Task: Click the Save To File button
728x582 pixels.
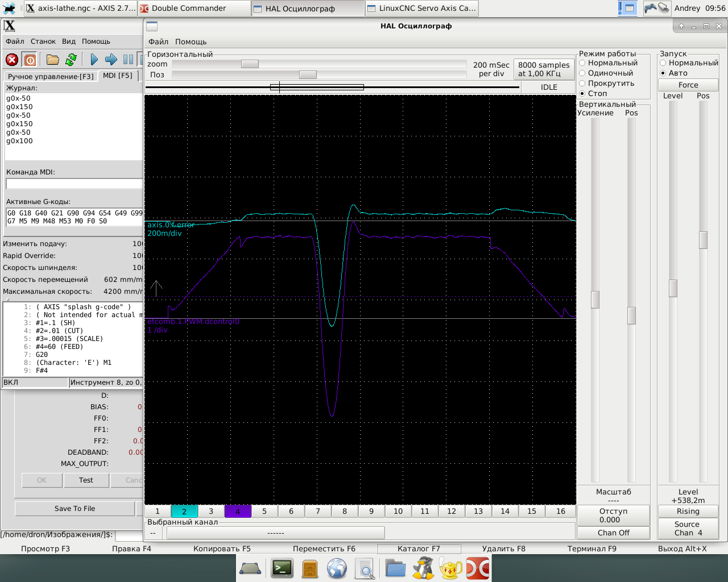Action: [x=75, y=509]
